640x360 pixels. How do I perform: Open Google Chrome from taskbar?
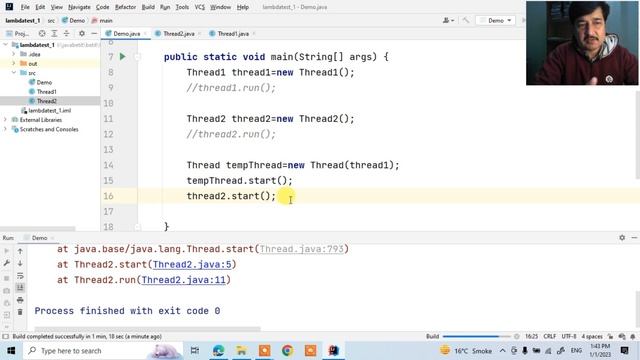[x=287, y=351]
